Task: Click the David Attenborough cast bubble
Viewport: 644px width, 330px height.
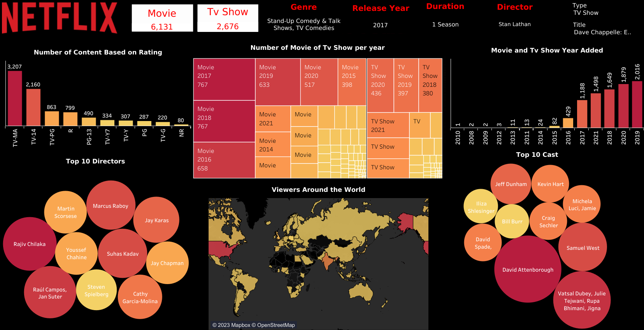Action: pos(528,269)
